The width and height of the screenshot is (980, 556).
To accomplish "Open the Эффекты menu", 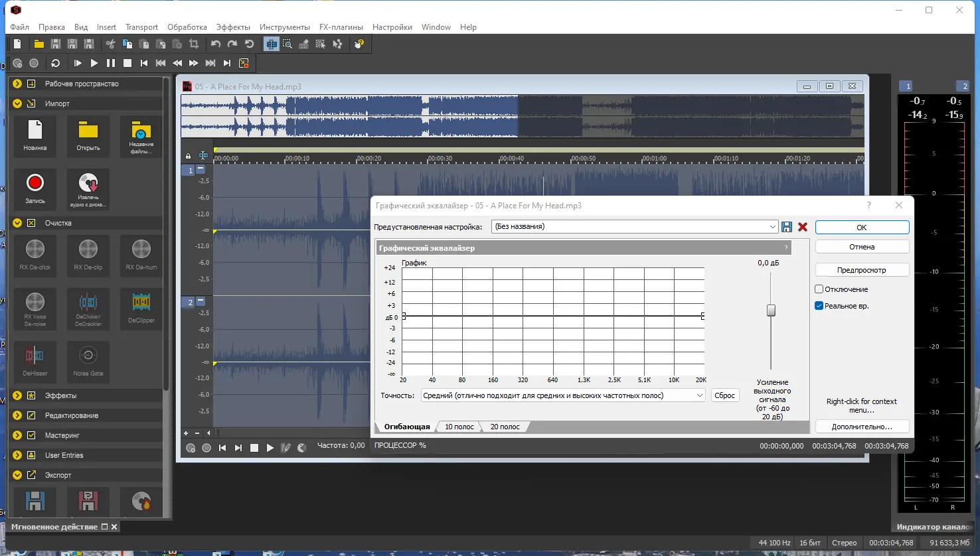I will [233, 27].
